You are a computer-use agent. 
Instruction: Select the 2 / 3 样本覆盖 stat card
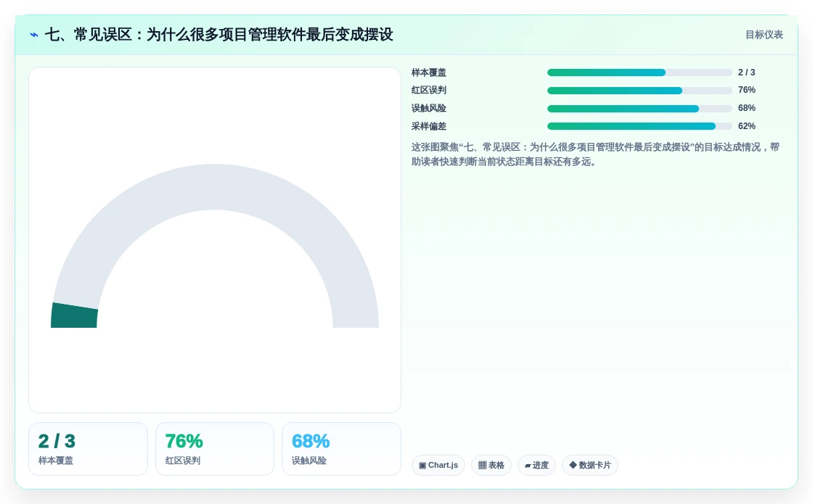point(88,449)
